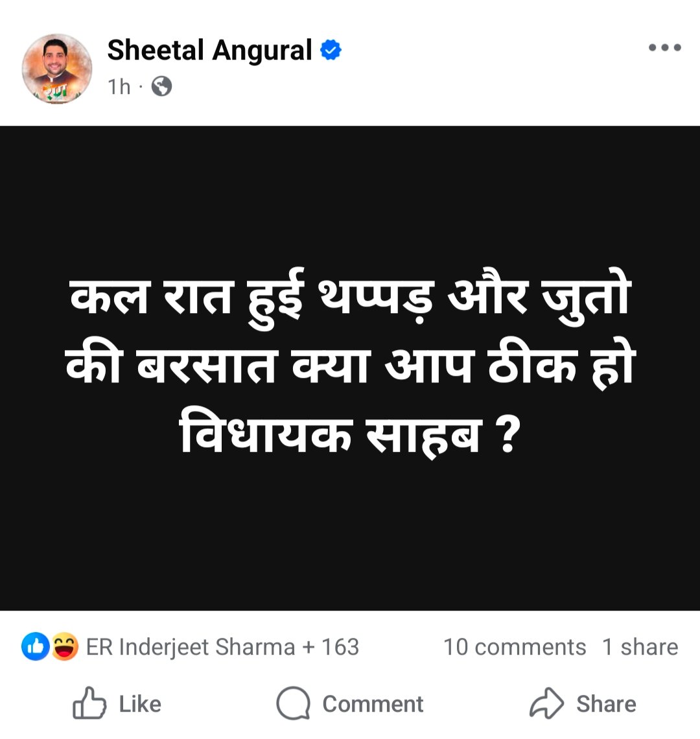Click the thumbs-up outline Like icon

89,703
